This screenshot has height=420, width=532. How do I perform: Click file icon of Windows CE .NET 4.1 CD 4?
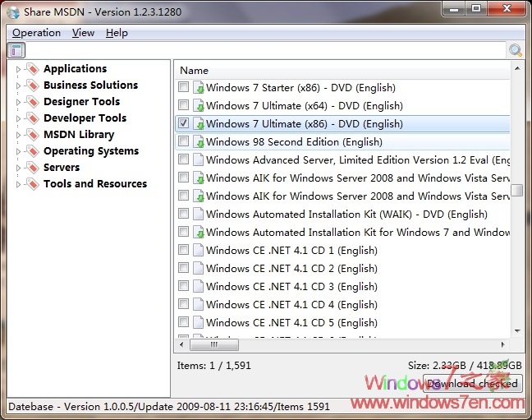point(198,304)
